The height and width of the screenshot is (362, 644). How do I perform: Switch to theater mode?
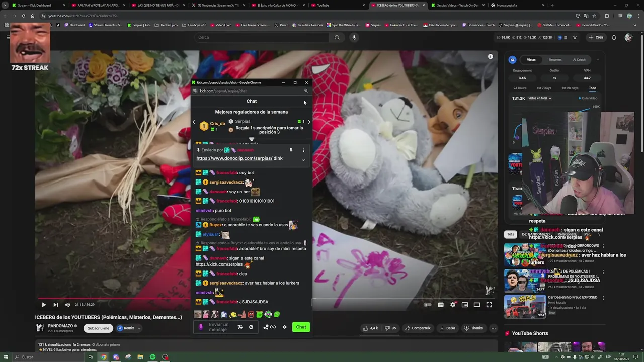pyautogui.click(x=477, y=305)
